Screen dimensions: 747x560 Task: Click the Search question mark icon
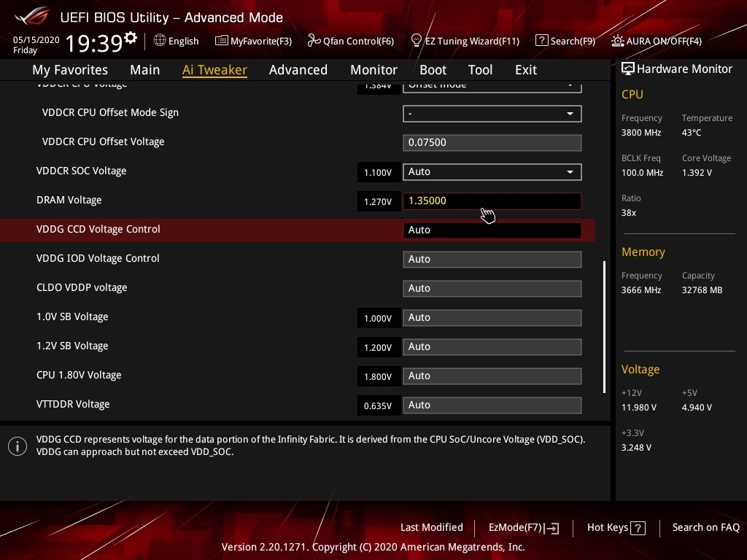(542, 41)
